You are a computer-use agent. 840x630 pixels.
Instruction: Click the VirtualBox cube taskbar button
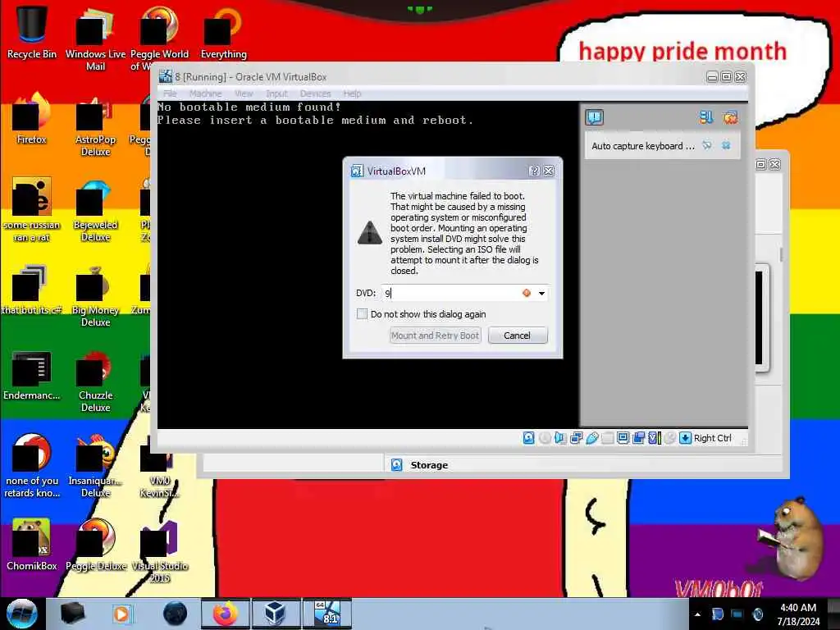(x=276, y=614)
